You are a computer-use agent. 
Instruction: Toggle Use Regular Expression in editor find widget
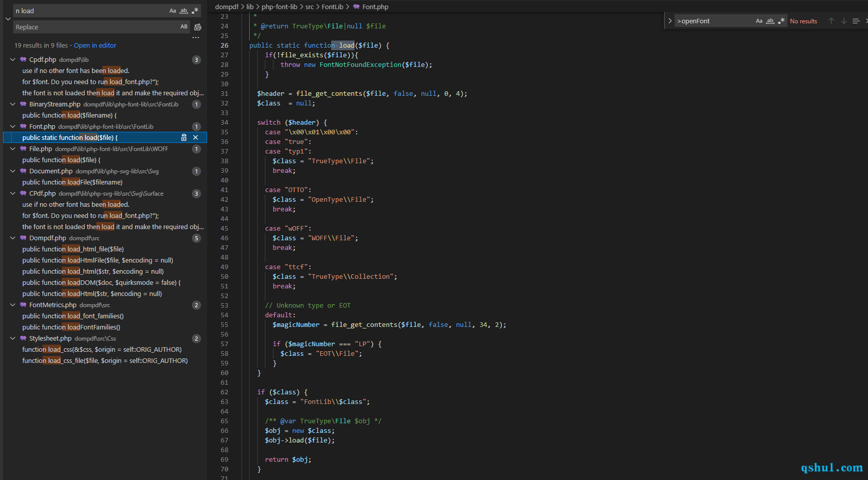pyautogui.click(x=781, y=21)
